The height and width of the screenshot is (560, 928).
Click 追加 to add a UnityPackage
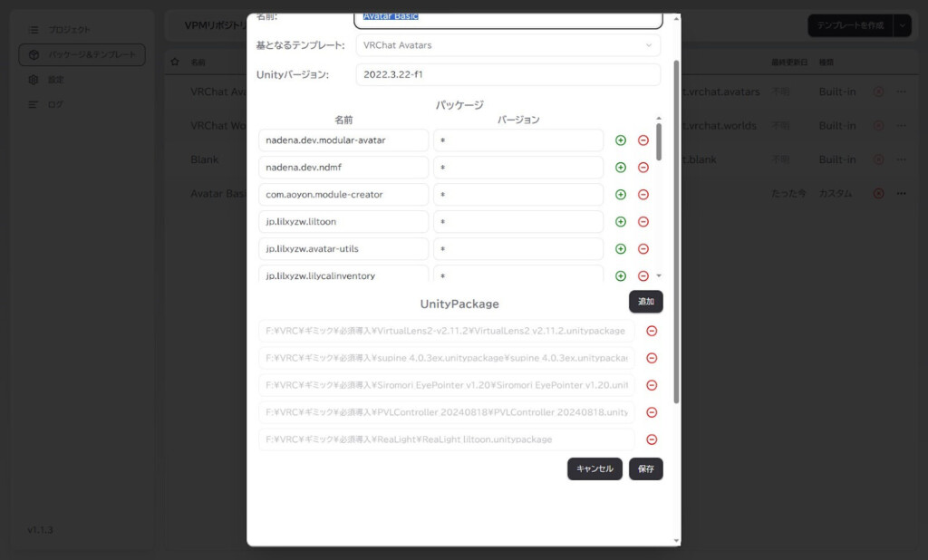(x=645, y=302)
